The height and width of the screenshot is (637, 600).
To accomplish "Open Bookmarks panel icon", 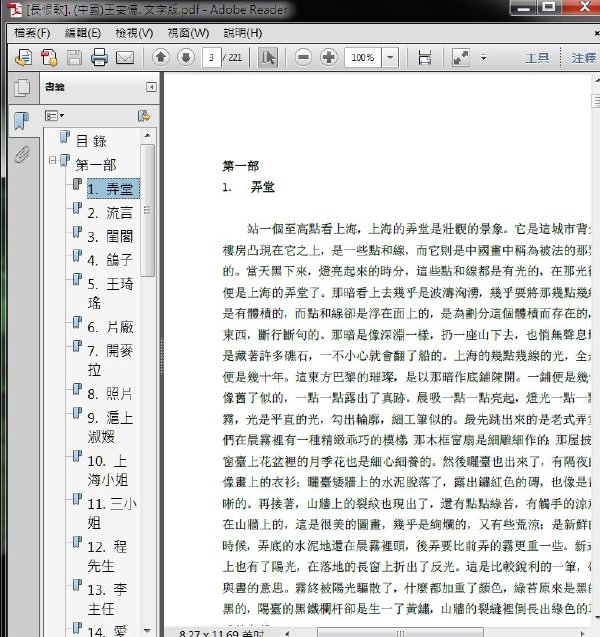I will point(21,121).
